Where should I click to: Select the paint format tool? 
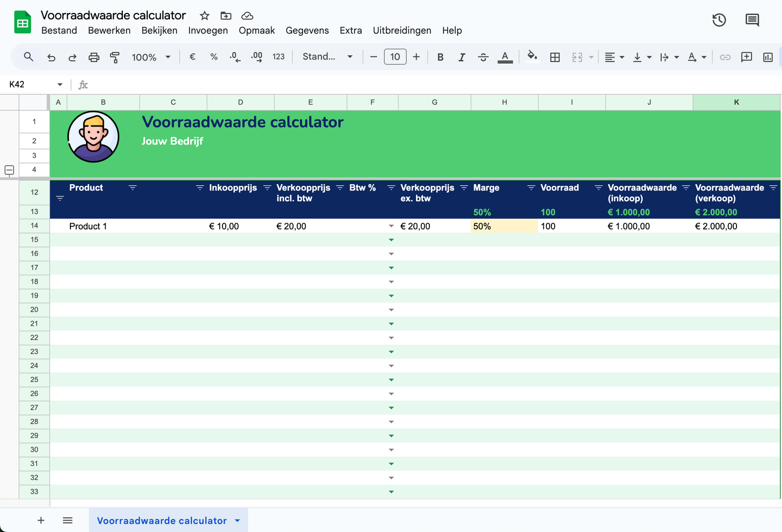pos(115,57)
